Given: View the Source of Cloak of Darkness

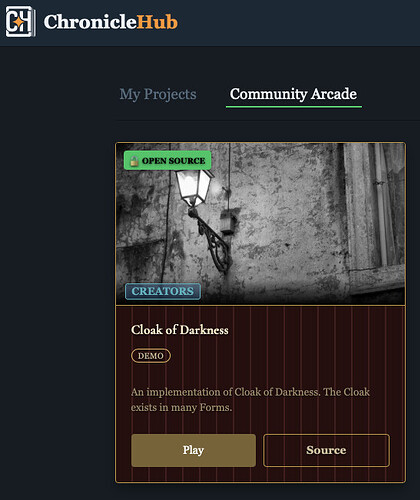Looking at the screenshot, I should [x=326, y=450].
